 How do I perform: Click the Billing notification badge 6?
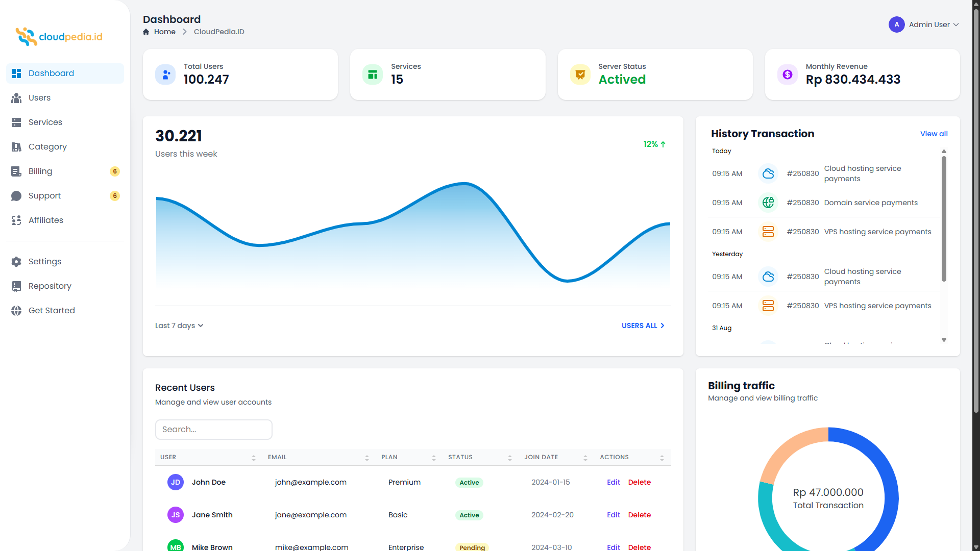[115, 171]
